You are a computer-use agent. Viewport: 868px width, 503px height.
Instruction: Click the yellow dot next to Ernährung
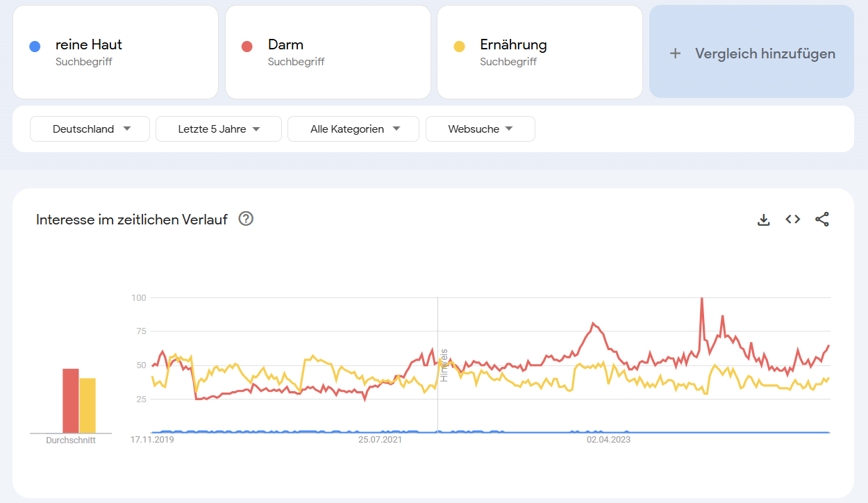(x=459, y=47)
